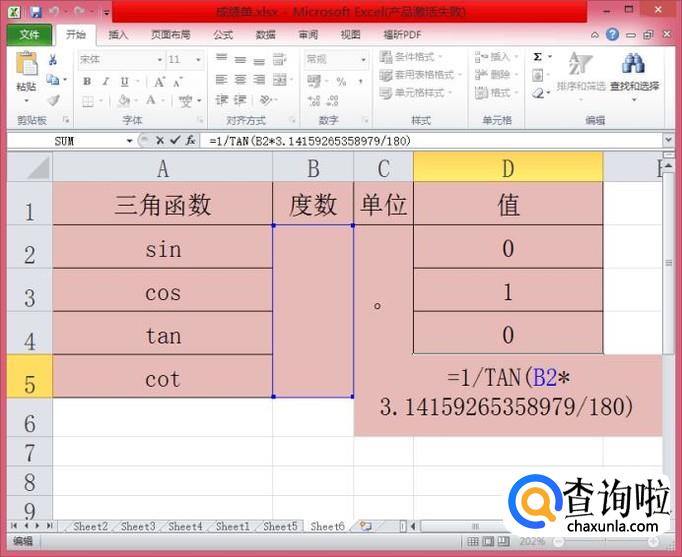Switch to the Sheet2 worksheet tab

coord(90,526)
